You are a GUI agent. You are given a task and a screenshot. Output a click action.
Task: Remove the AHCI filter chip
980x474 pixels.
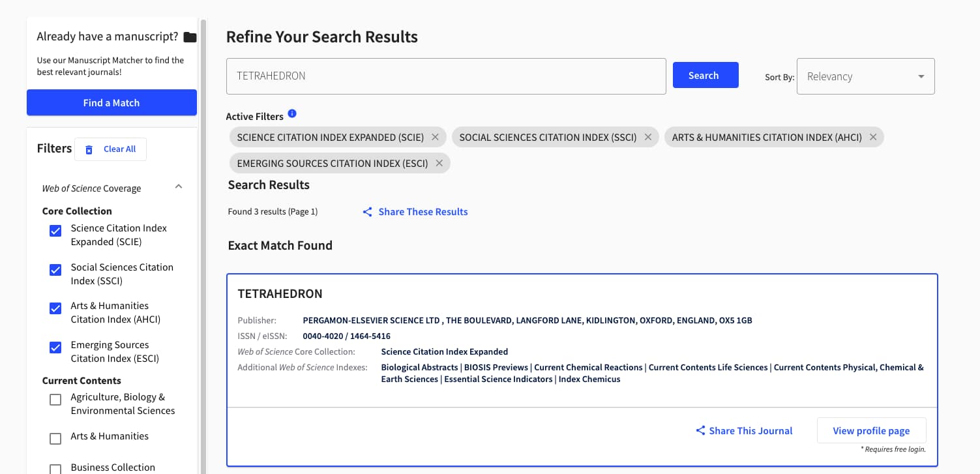[873, 137]
